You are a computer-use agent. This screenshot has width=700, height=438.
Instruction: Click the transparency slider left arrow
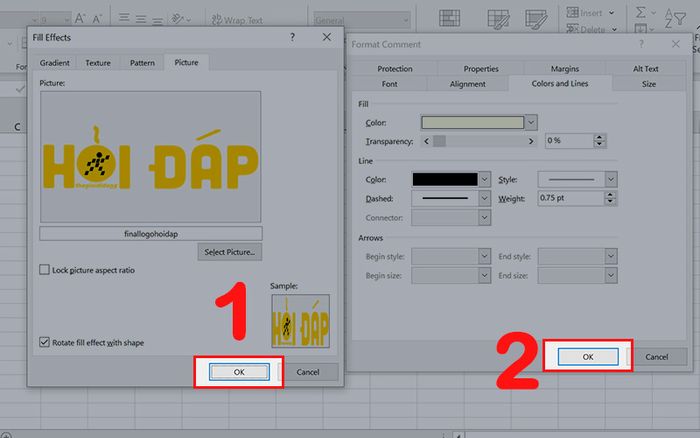tap(426, 141)
